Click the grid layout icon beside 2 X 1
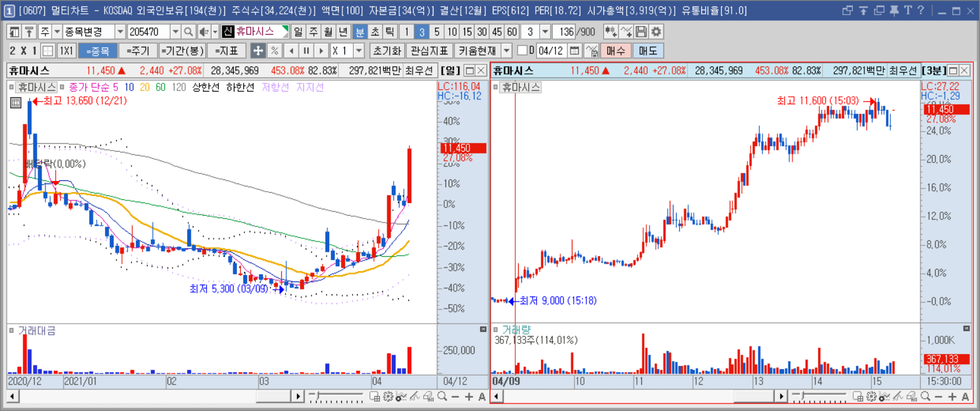 click(x=47, y=51)
